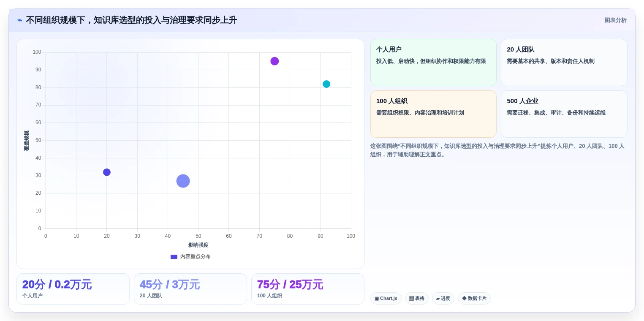Select the large light blue bubble at x=45

(183, 181)
